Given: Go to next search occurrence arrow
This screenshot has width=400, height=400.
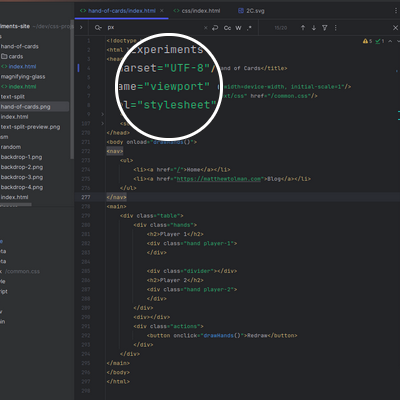Looking at the screenshot, I should click(314, 28).
